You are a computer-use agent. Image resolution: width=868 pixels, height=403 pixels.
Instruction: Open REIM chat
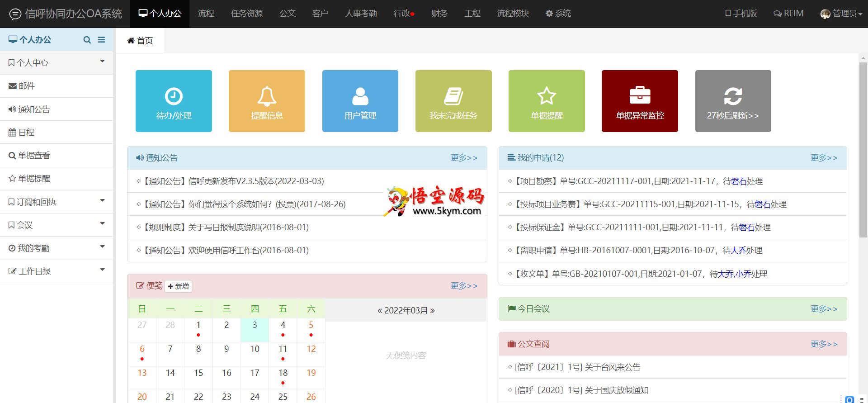788,14
